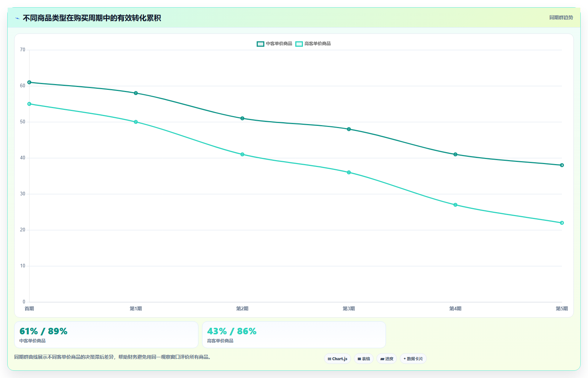Click the dark-green data point at 第1期
Viewport: 588px width, 378px height.
tap(136, 93)
